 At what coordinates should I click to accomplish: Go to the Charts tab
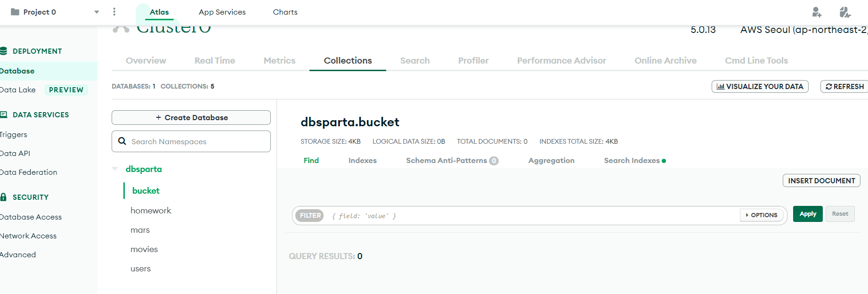(x=285, y=12)
